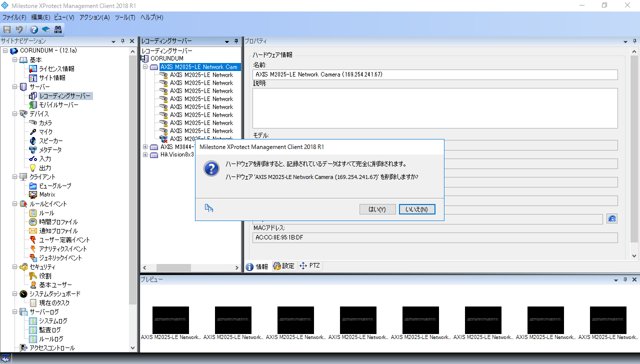Select 監査ログ under server logs
The image size is (640, 364).
(x=50, y=330)
